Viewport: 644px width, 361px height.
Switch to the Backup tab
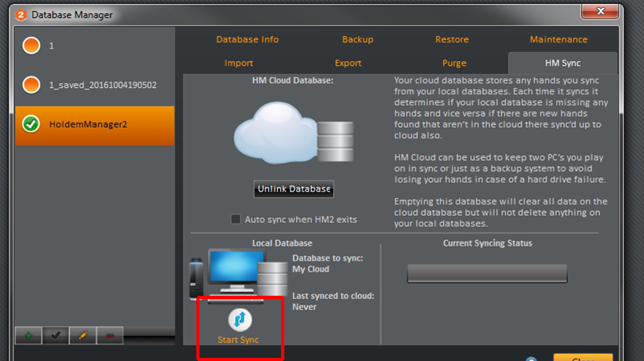(357, 39)
